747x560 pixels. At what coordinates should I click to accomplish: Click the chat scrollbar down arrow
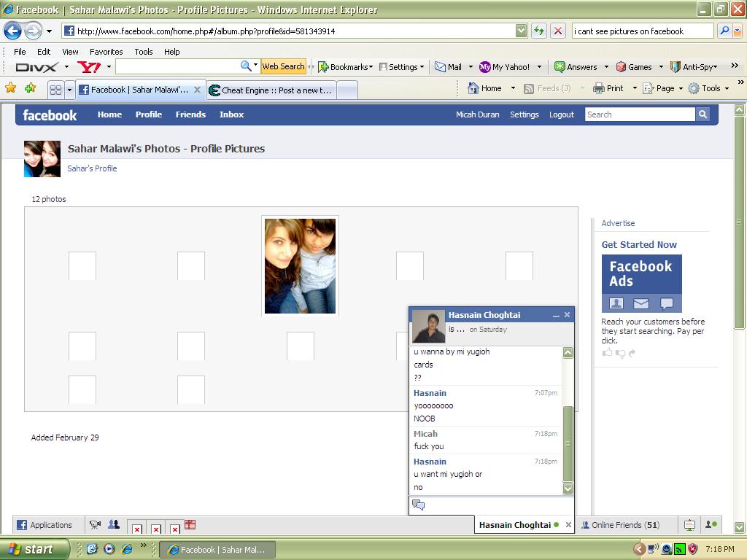[x=568, y=489]
